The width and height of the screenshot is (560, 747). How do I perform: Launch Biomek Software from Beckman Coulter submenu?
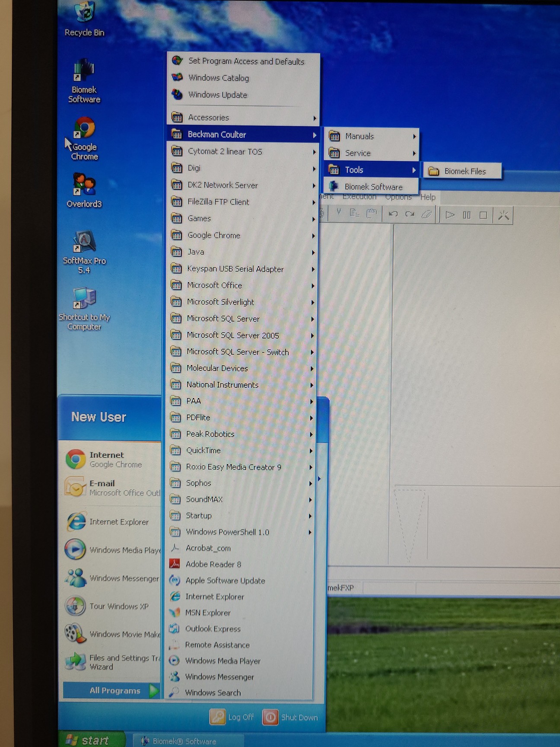point(372,187)
